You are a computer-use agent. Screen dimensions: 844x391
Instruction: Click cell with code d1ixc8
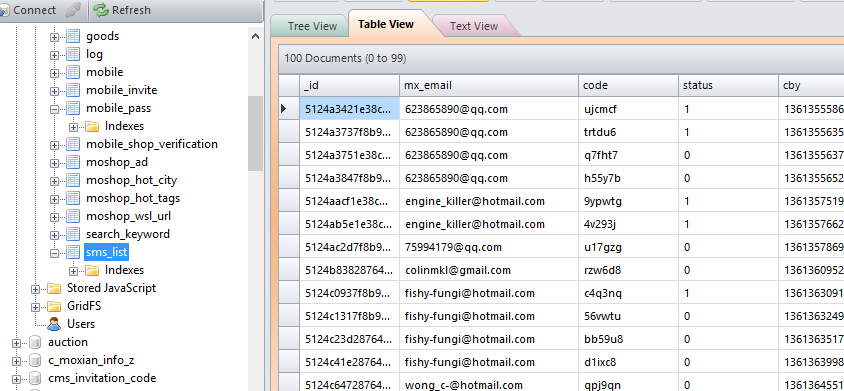(x=629, y=362)
